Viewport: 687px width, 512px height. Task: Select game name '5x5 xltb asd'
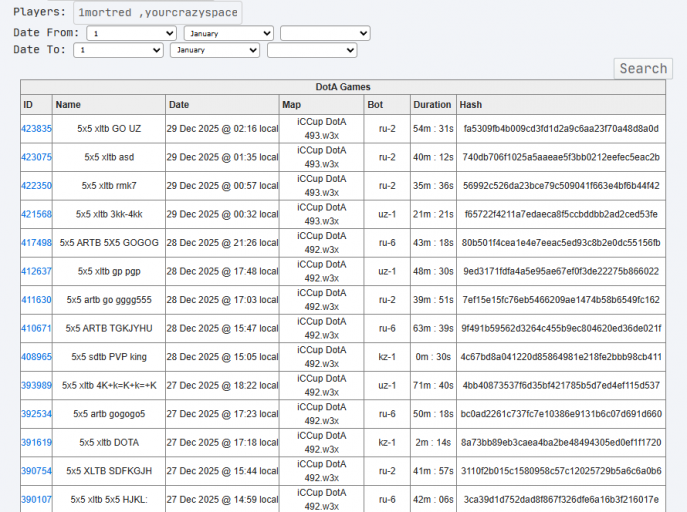(x=109, y=157)
